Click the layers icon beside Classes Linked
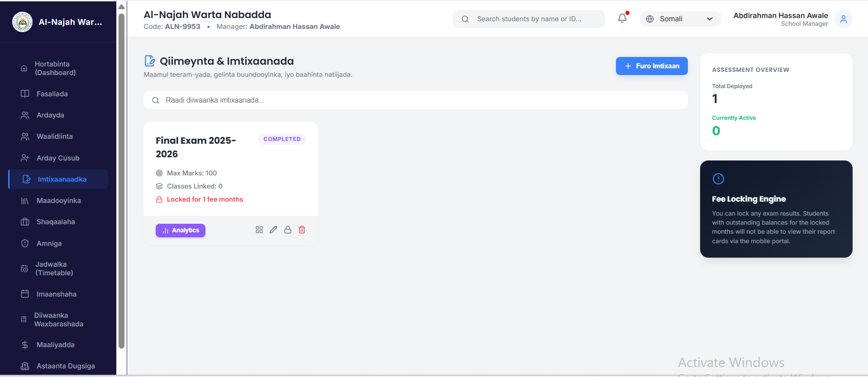 [x=159, y=186]
